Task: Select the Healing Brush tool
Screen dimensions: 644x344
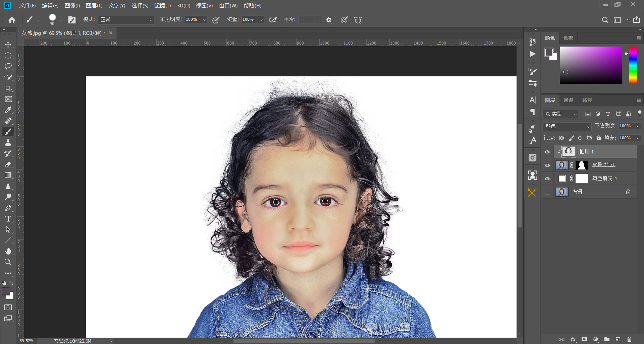Action: click(8, 121)
